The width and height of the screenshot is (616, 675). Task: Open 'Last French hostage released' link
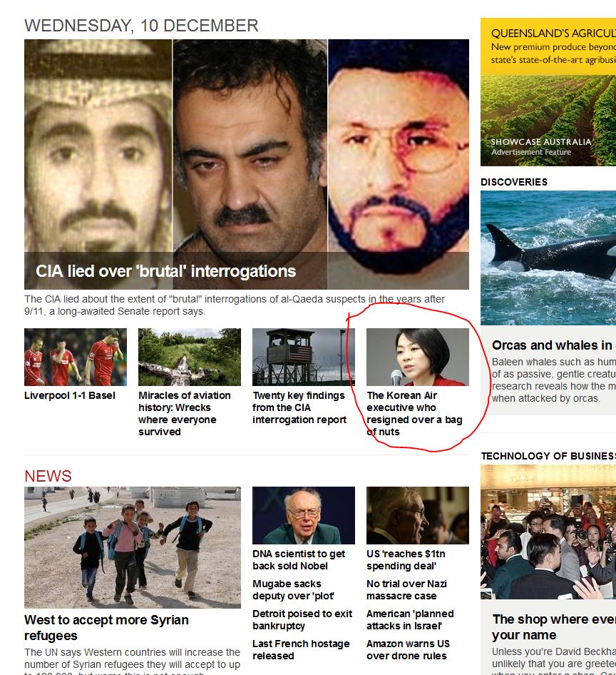[x=301, y=649]
